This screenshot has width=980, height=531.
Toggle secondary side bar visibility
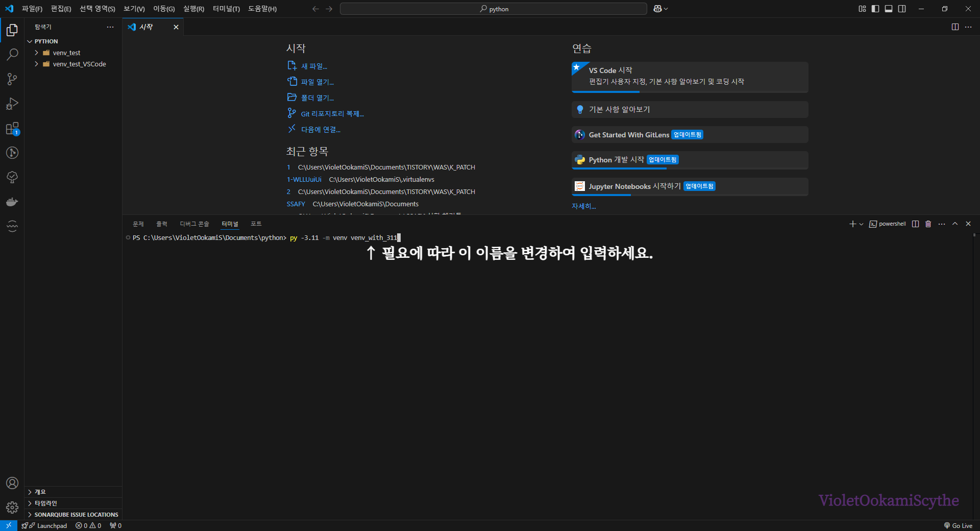(x=902, y=9)
